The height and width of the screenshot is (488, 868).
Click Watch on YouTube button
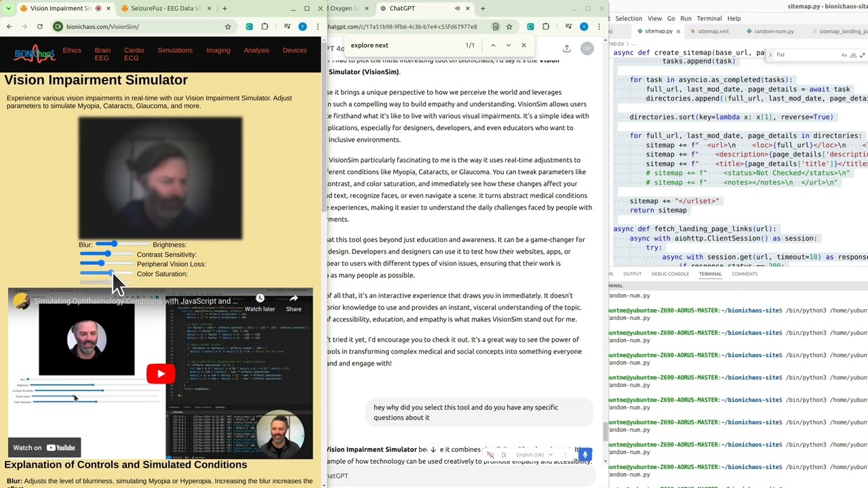(x=45, y=447)
